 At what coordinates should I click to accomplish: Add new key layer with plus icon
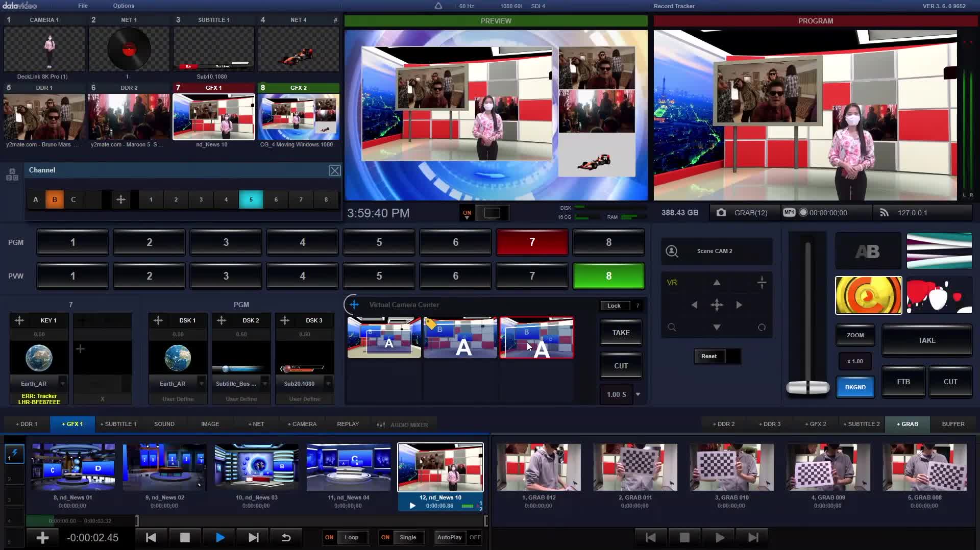(80, 349)
